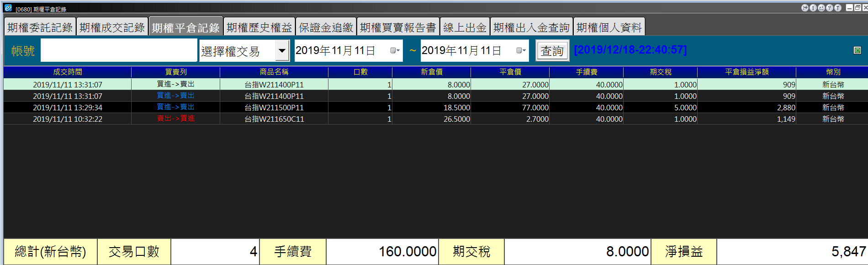Switch to the 期權委託記錄 tab
Image resolution: width=868 pixels, height=265 pixels.
pyautogui.click(x=40, y=27)
